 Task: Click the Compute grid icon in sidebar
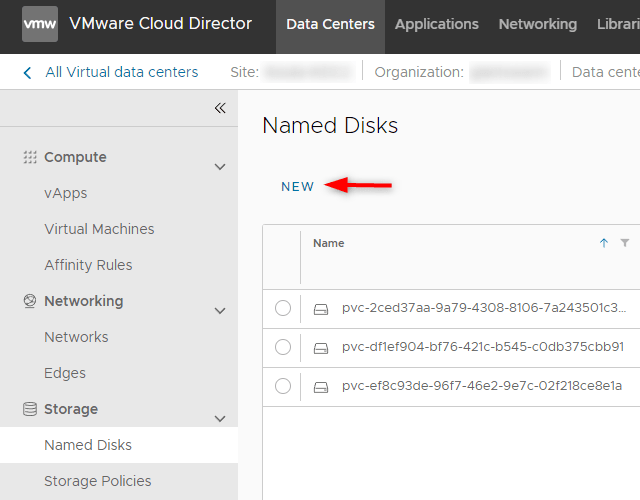30,157
